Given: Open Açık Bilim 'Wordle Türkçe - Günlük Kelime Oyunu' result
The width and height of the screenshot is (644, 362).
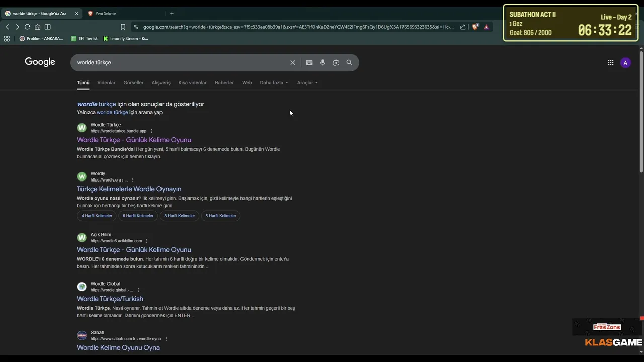Looking at the screenshot, I should [134, 249].
